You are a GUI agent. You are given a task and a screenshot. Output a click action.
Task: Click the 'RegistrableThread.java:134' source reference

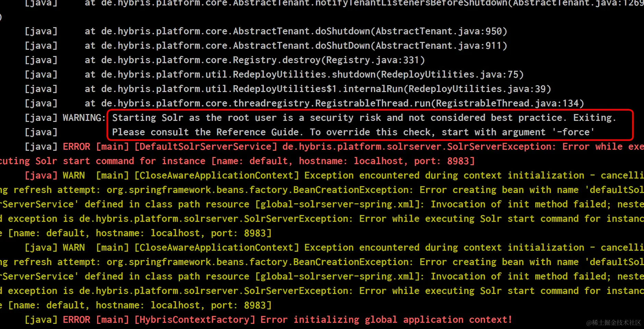507,103
